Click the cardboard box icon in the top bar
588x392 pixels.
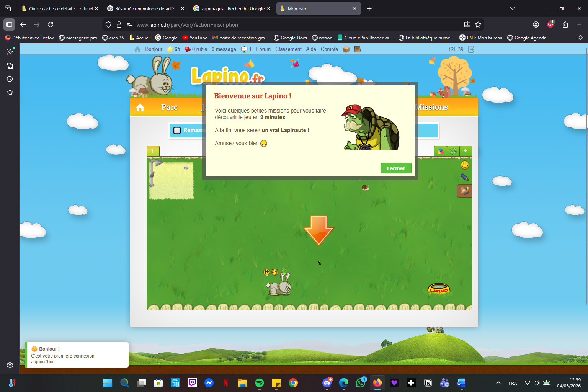346,49
